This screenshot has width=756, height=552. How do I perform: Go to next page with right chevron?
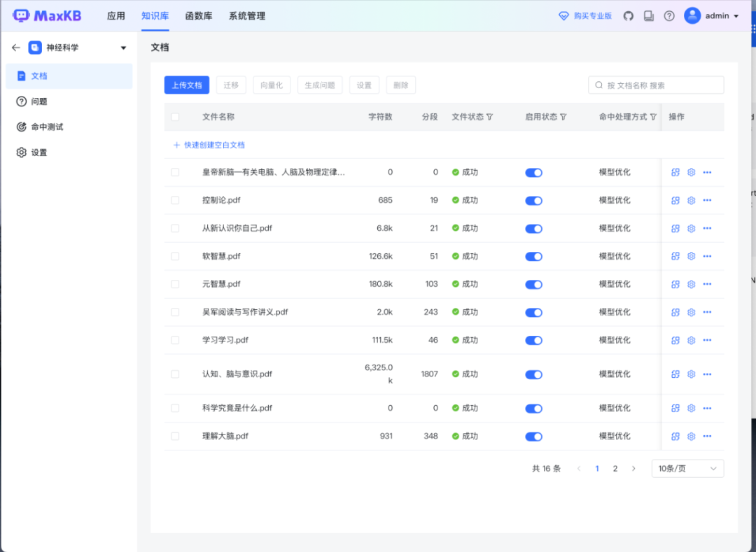(633, 469)
